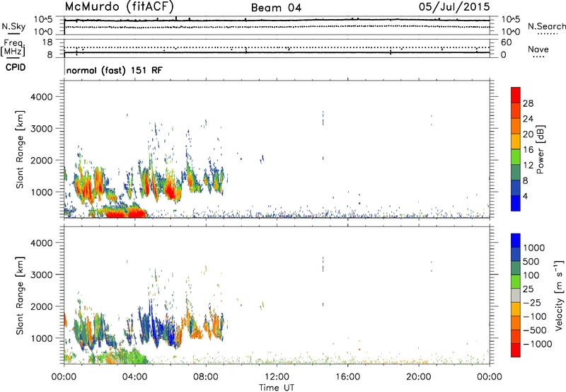Viewport: 566px width, 392px height.
Task: Click the -25 tick label on Velocity colorbar
Action: pyautogui.click(x=533, y=303)
